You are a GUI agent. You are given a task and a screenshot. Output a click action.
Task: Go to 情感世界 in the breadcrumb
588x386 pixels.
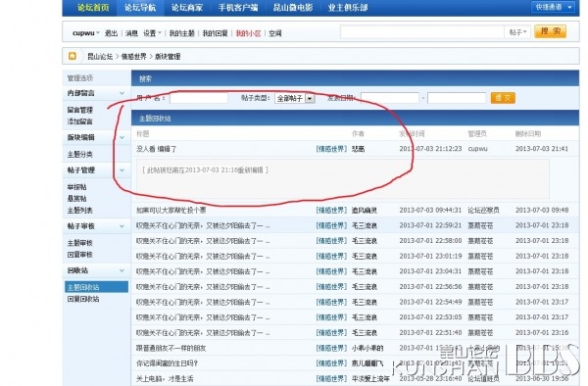[134, 56]
